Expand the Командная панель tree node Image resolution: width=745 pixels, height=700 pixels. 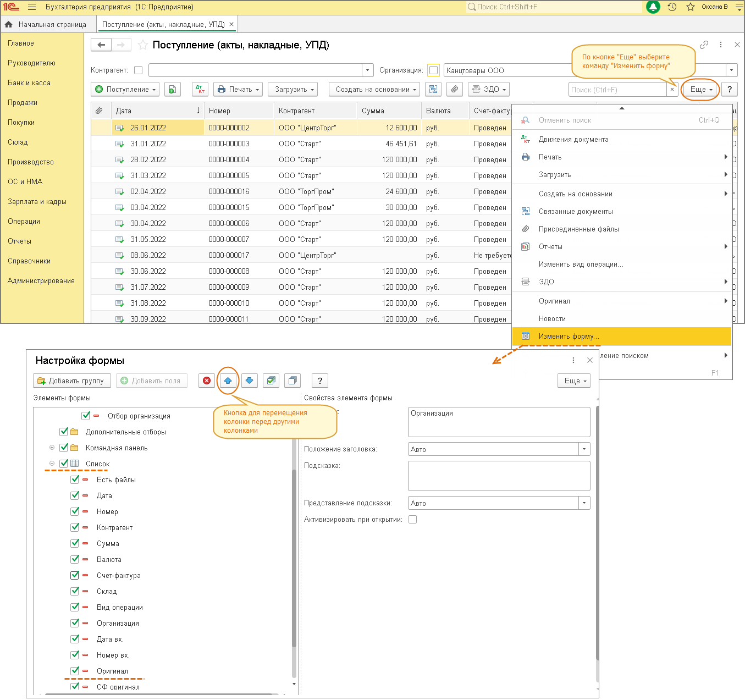[52, 447]
